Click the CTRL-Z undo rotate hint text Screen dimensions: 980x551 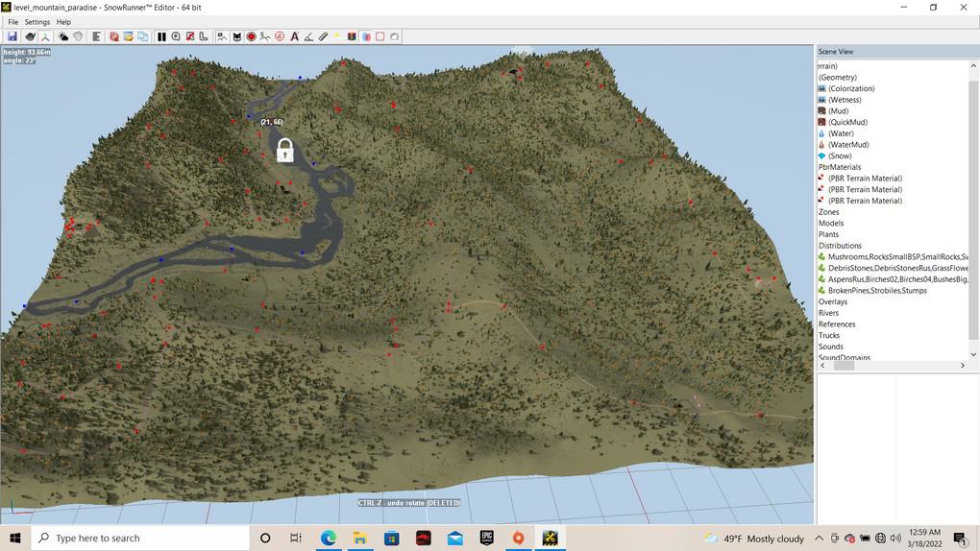coord(409,503)
